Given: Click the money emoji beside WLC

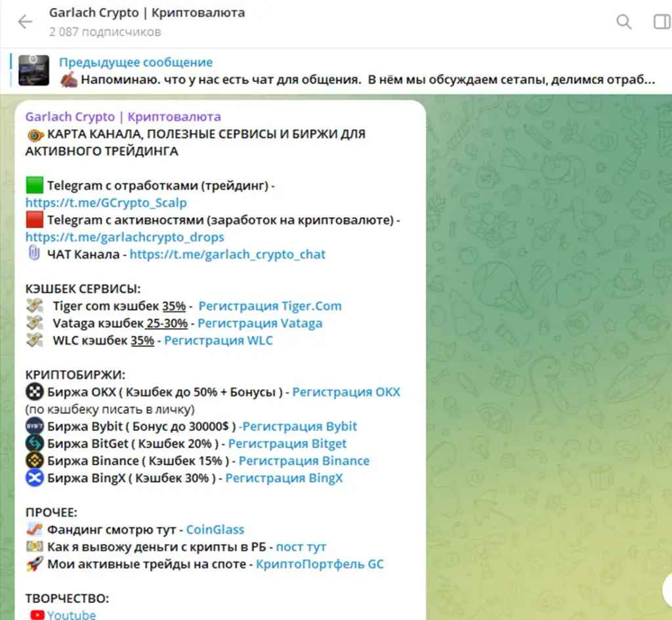Looking at the screenshot, I should [x=34, y=340].
